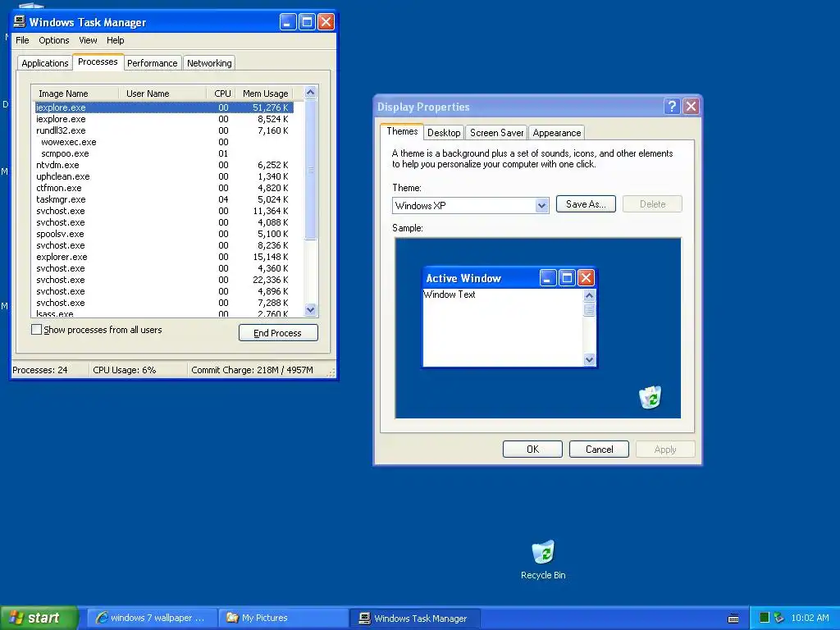Click the Apply button in Display Properties
Viewport: 840px width, 630px height.
(665, 449)
